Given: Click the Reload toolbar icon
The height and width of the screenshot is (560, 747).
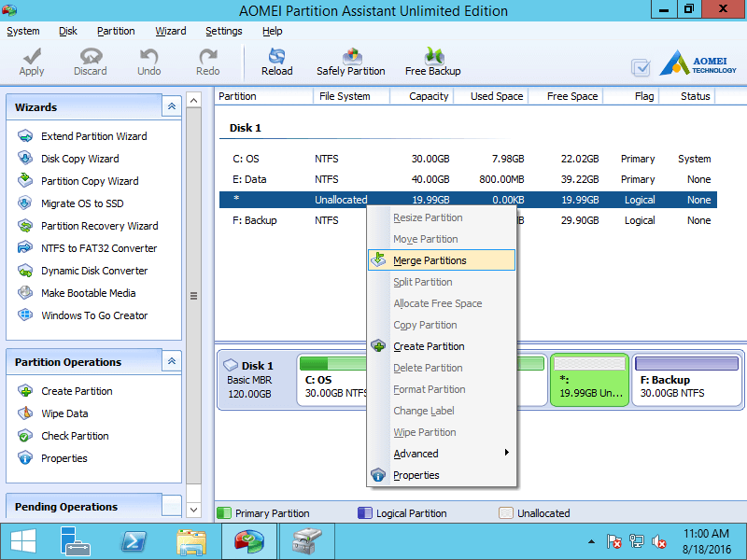Looking at the screenshot, I should coord(276,57).
